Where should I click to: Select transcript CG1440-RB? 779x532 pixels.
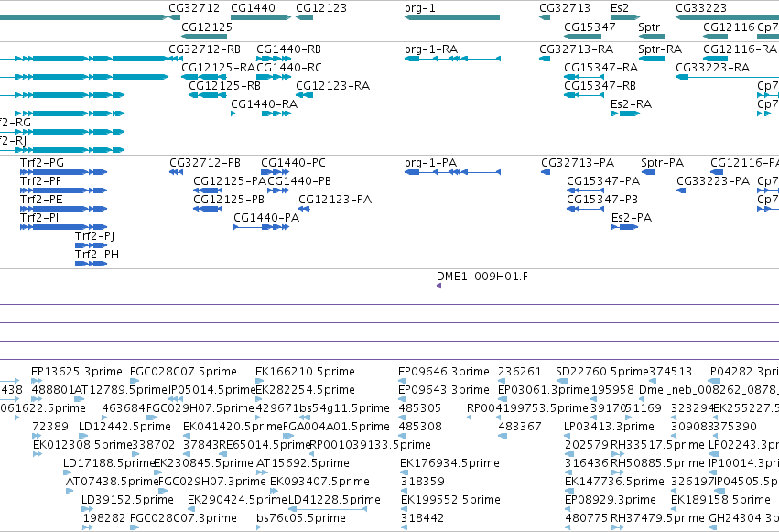coord(274,59)
